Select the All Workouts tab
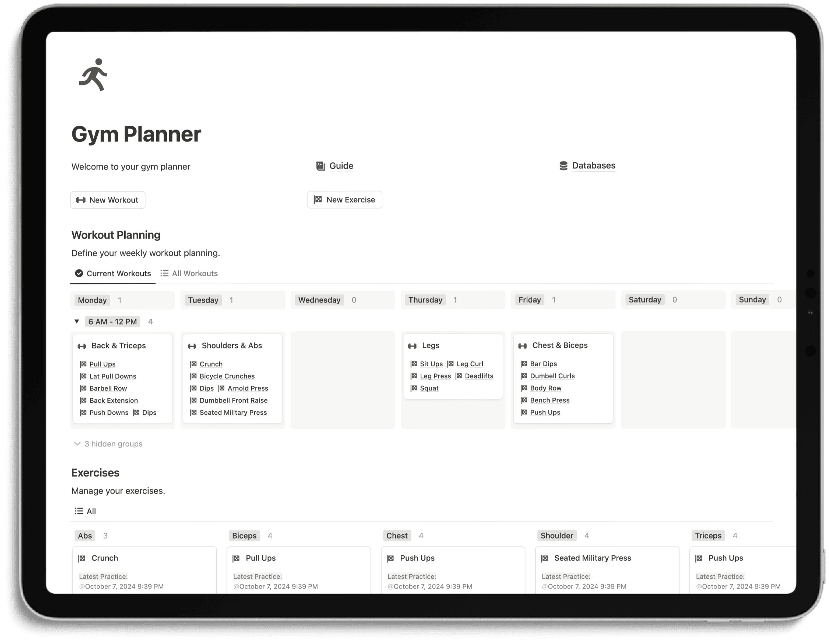Image resolution: width=829 pixels, height=644 pixels. pos(194,273)
